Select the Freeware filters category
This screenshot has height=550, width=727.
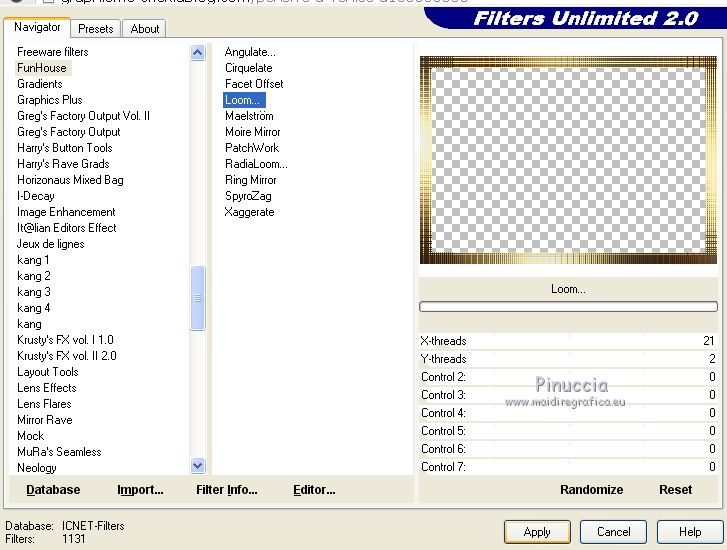(52, 52)
